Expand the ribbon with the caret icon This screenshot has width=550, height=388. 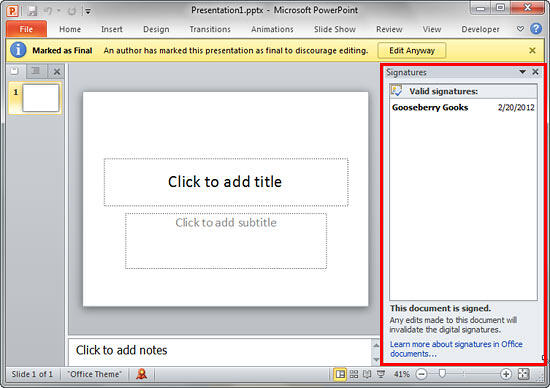[x=521, y=29]
